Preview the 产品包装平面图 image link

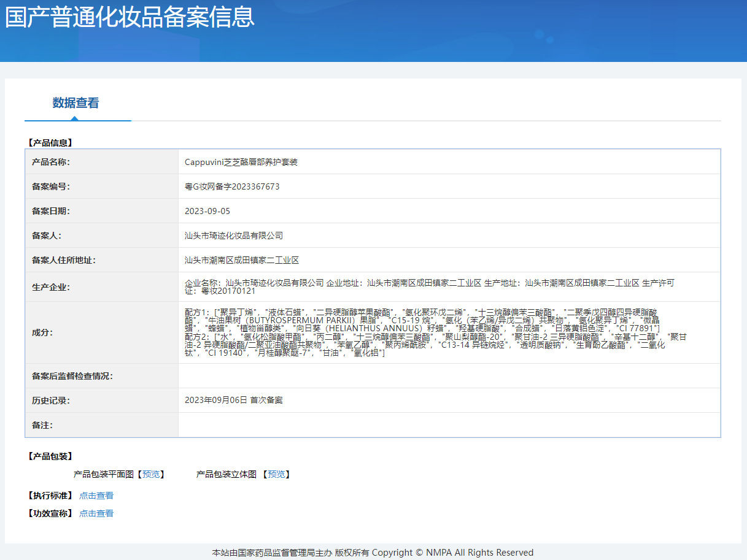coord(150,474)
